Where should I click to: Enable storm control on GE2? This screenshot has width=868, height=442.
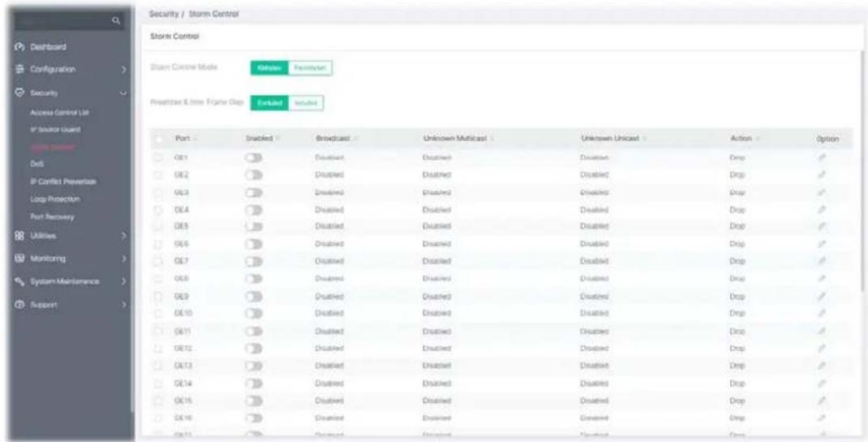[254, 175]
